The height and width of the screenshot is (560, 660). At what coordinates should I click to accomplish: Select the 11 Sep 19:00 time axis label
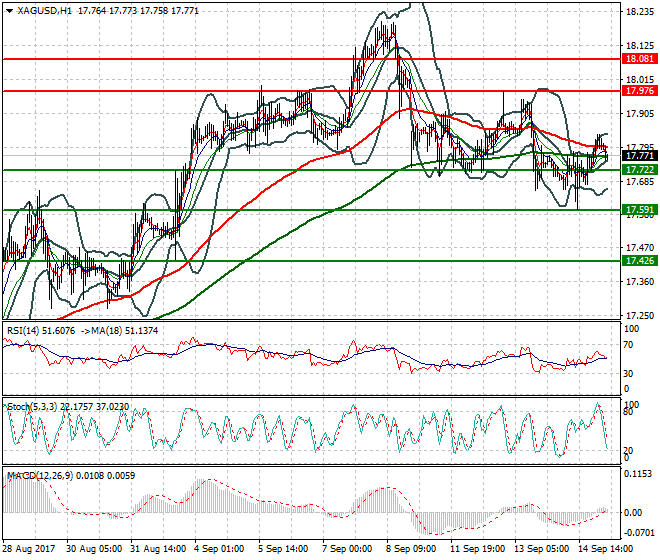(x=478, y=549)
